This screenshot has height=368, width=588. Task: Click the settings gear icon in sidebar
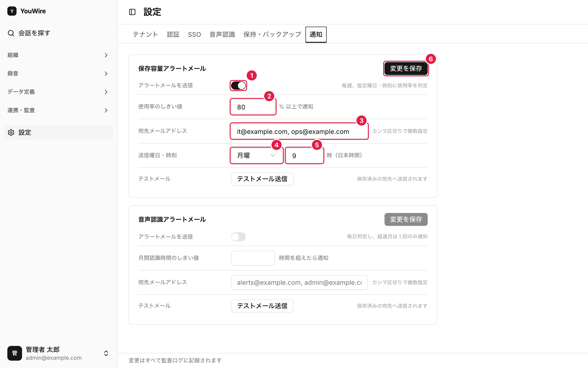pyautogui.click(x=11, y=132)
